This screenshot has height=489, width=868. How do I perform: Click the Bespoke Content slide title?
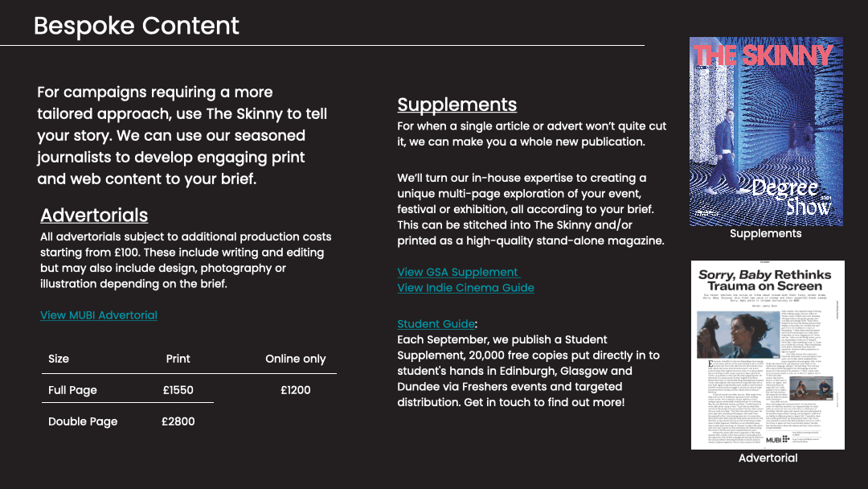[137, 26]
